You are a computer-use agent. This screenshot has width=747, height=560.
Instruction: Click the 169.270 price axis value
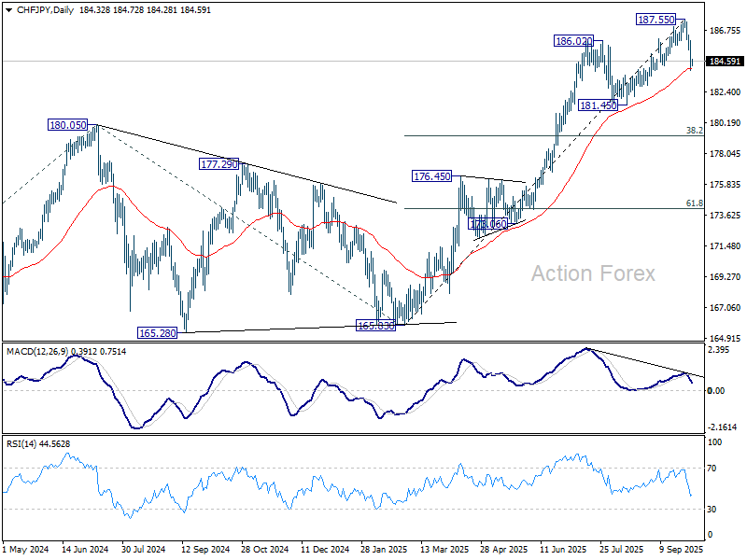(x=726, y=276)
